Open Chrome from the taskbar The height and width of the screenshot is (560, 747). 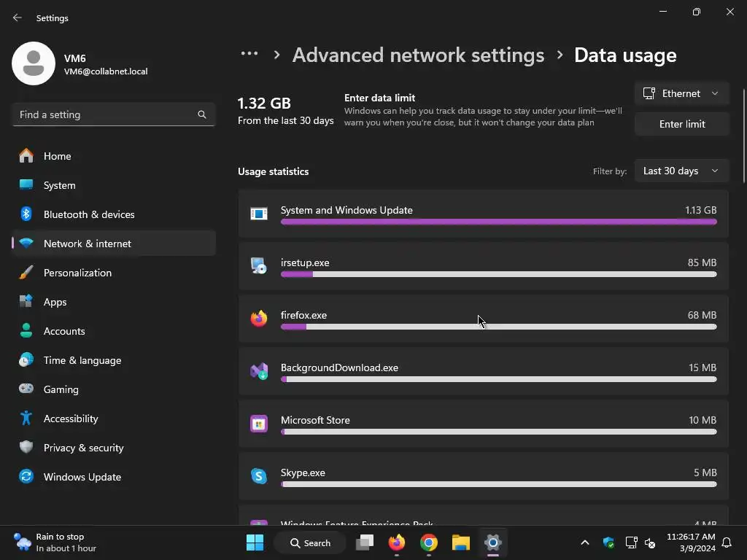[x=429, y=542]
